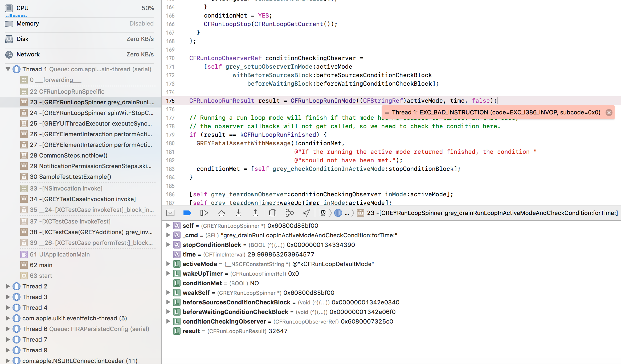Select frame 26 GREYElementInteraction performAction
Screen dimensions: 621x364
(81, 134)
